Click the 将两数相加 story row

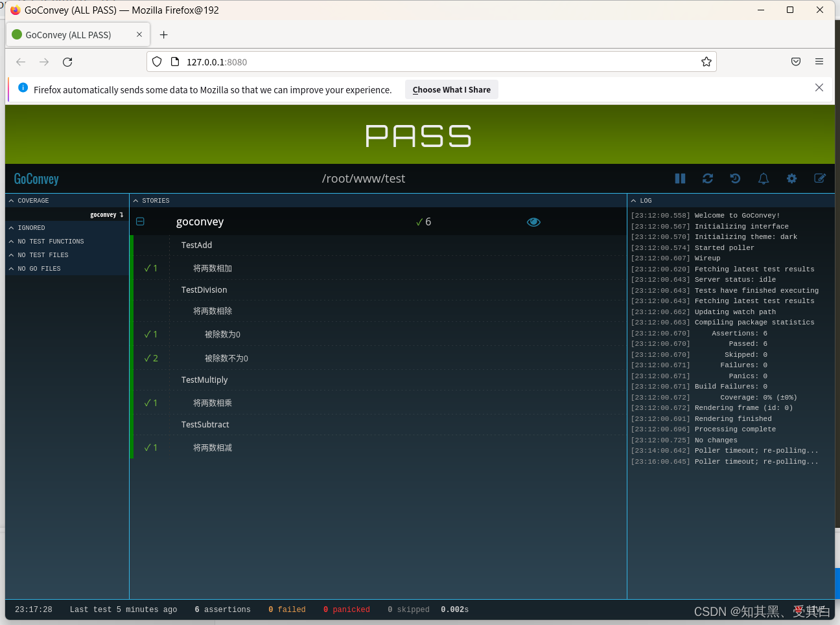pos(379,268)
